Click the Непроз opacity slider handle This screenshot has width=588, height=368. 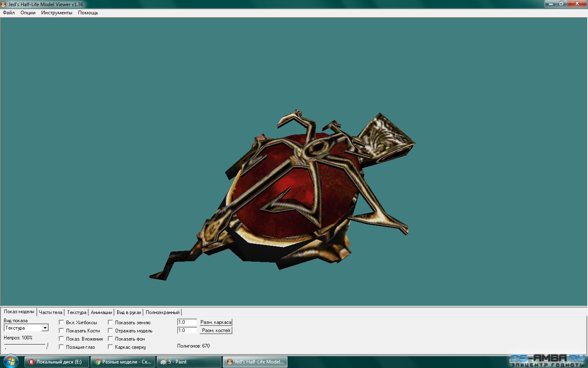(47, 346)
